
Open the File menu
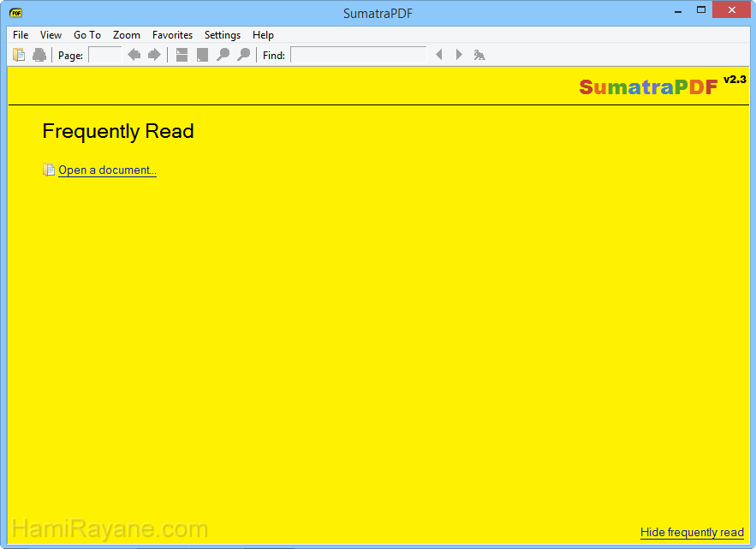21,35
